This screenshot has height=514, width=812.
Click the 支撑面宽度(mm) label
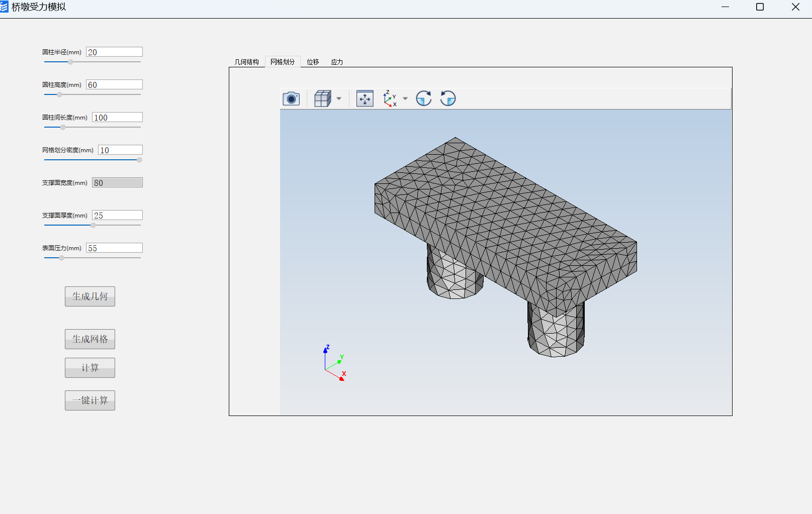(x=65, y=183)
